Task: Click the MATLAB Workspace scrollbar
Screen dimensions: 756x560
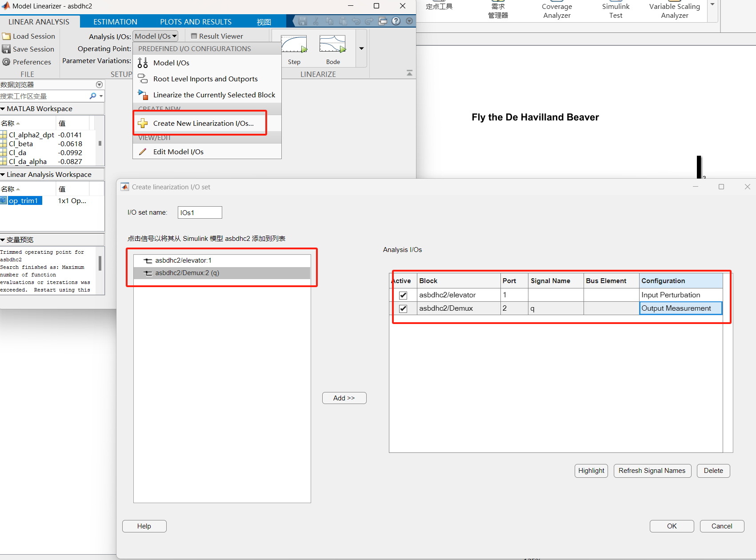Action: click(x=100, y=143)
